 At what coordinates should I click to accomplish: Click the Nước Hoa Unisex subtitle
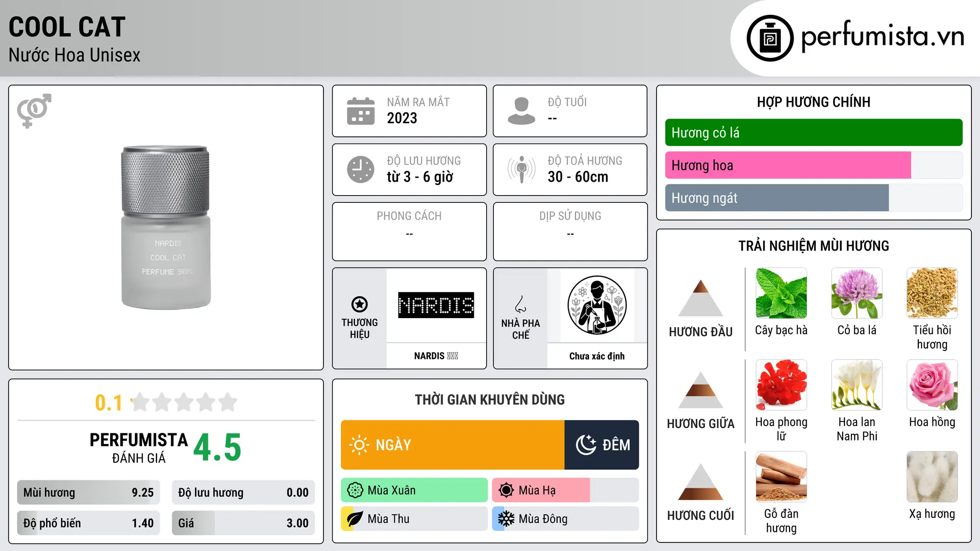pos(75,55)
